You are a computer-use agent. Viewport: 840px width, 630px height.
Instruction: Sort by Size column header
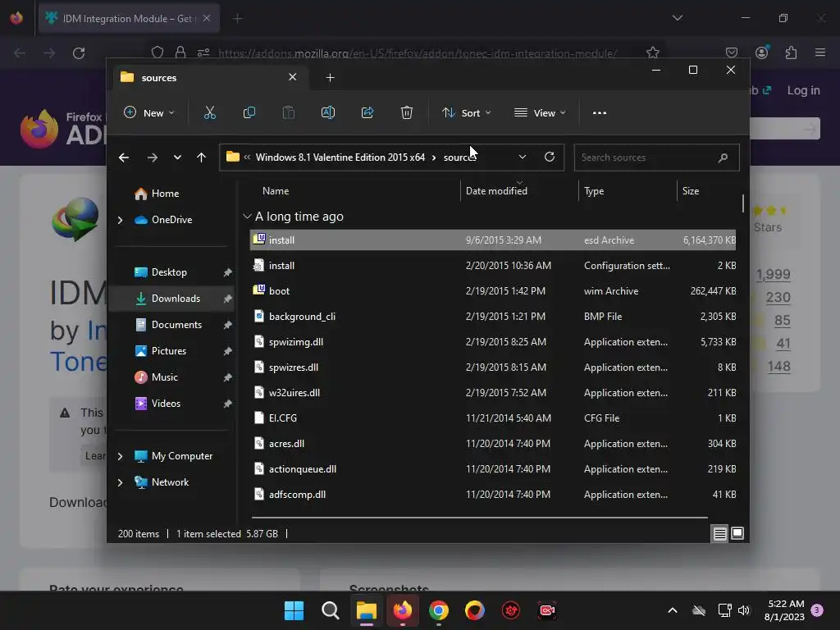[x=691, y=190]
